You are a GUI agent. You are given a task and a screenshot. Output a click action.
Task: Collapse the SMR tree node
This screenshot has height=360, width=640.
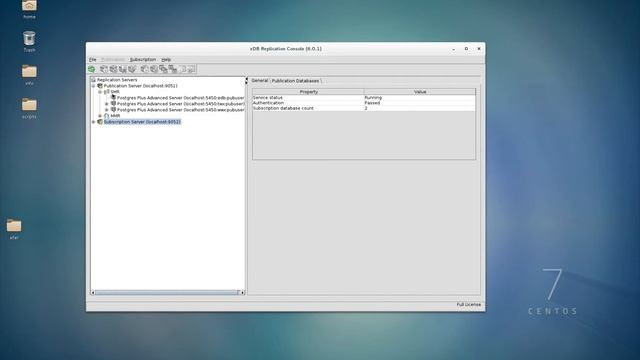(x=100, y=92)
